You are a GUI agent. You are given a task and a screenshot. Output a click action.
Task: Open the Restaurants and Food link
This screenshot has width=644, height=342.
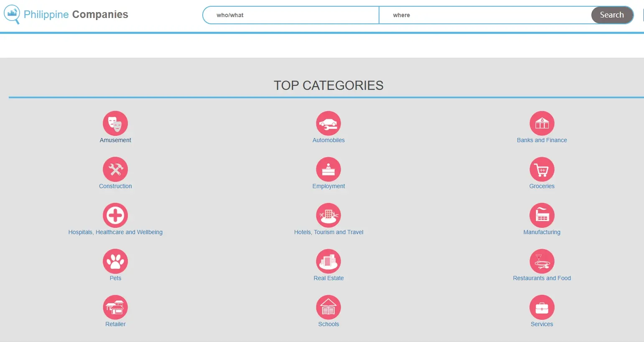[x=542, y=278]
